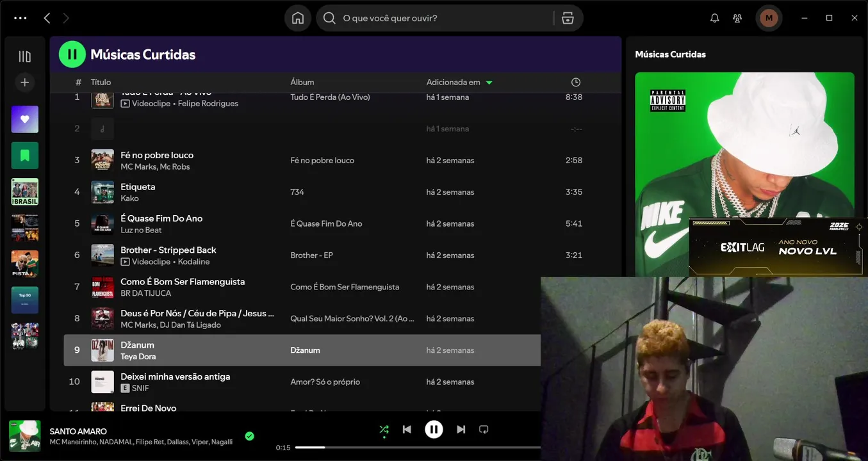
Task: Open the green bookmark Episodes item
Action: pos(25,155)
